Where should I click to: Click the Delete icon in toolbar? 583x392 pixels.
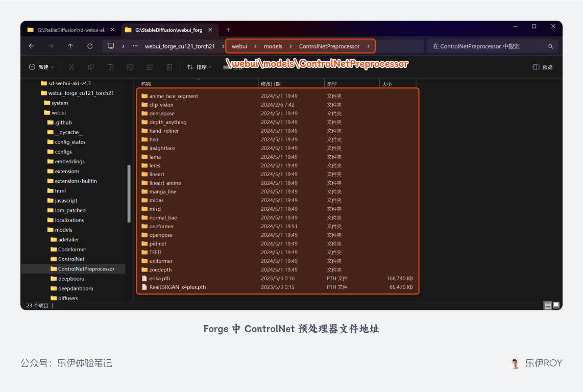(168, 67)
